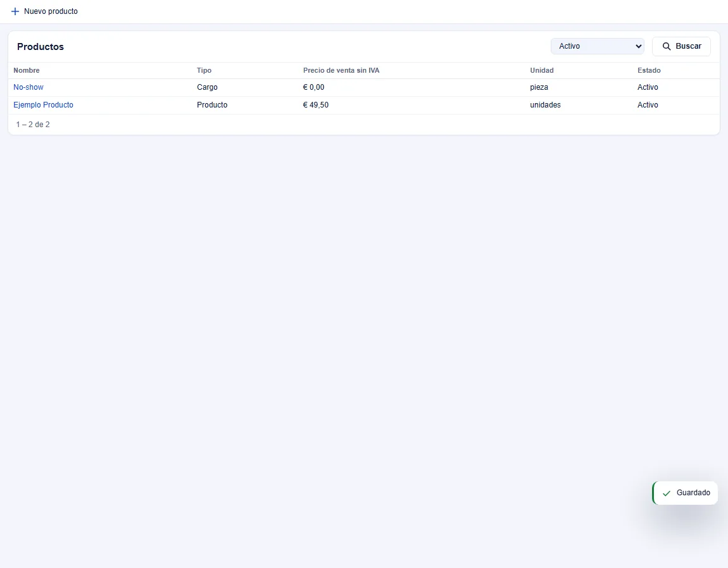
Task: Click the Producto type cell
Action: coord(212,105)
